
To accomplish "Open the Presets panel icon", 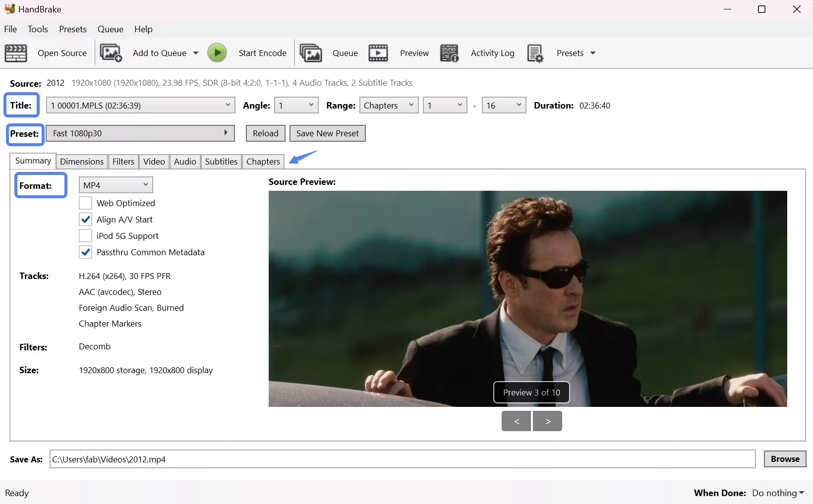I will [535, 53].
